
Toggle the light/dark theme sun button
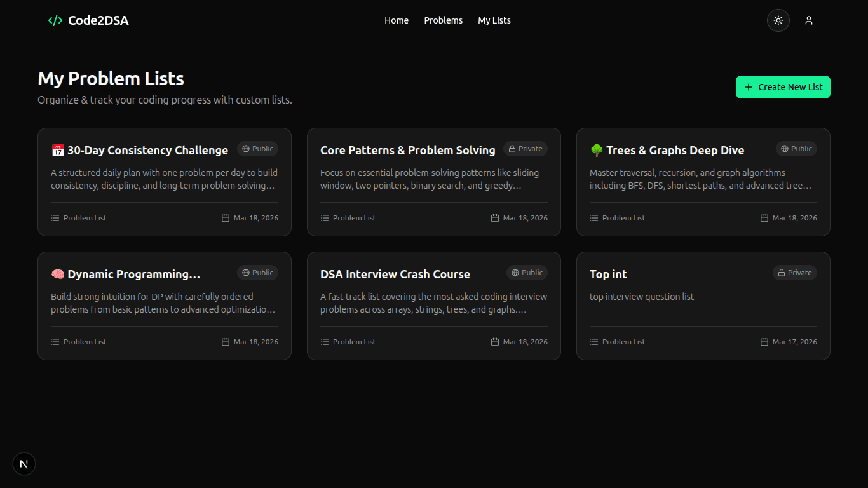pos(778,20)
